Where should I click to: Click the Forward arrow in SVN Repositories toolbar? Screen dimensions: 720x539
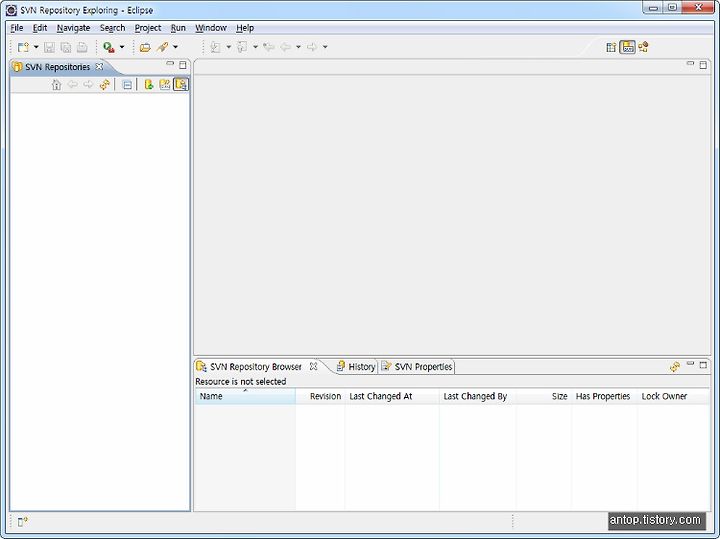pos(88,84)
